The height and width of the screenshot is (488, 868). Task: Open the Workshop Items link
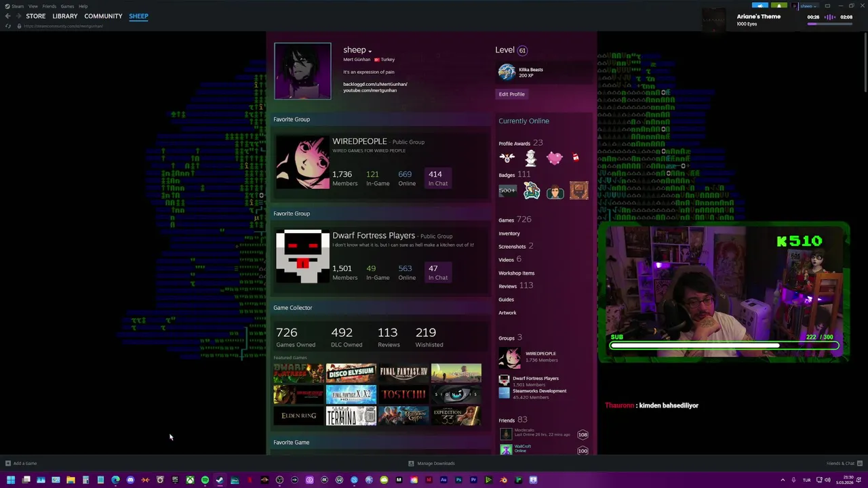517,273
